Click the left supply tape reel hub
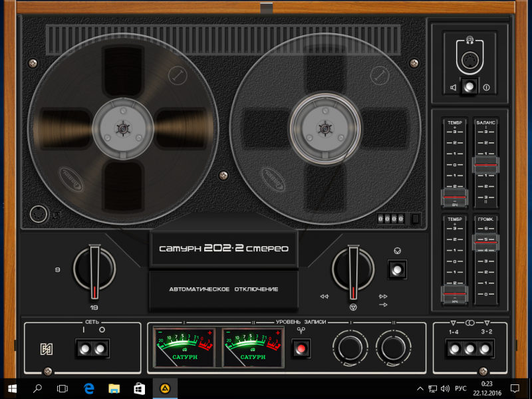Screen dimensions: 532x399 click(x=123, y=129)
